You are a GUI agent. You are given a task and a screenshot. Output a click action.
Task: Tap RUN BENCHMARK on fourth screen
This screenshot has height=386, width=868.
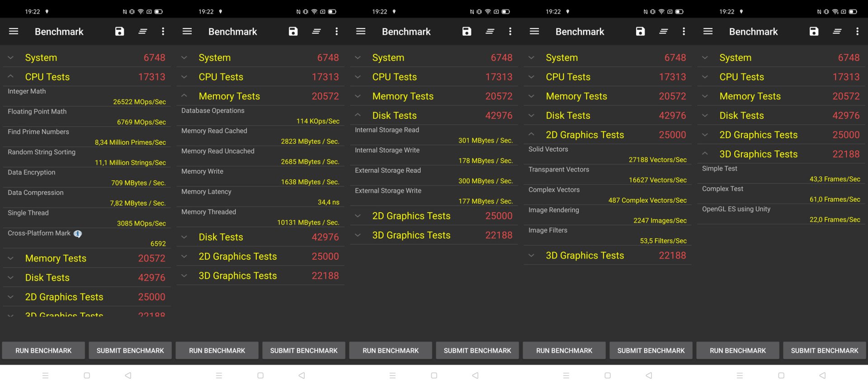point(564,351)
